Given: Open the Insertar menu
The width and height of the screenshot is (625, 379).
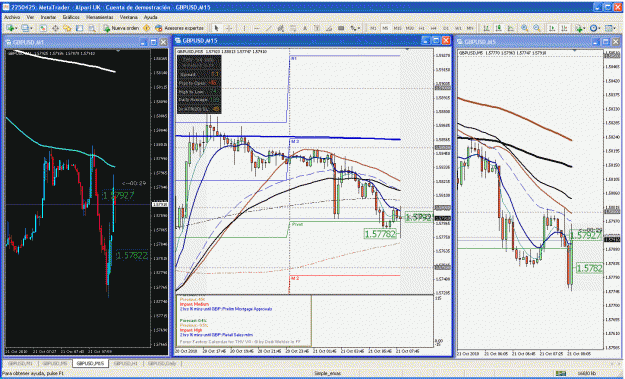Looking at the screenshot, I should pos(48,18).
